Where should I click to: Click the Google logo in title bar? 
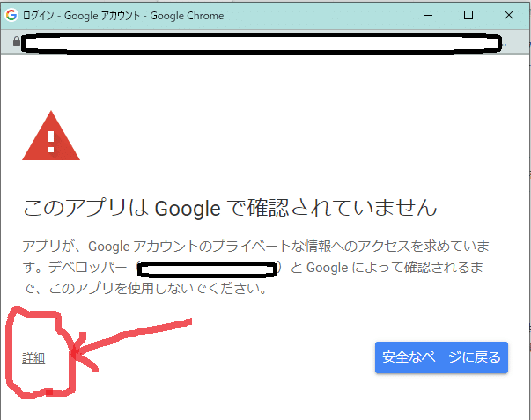point(11,15)
